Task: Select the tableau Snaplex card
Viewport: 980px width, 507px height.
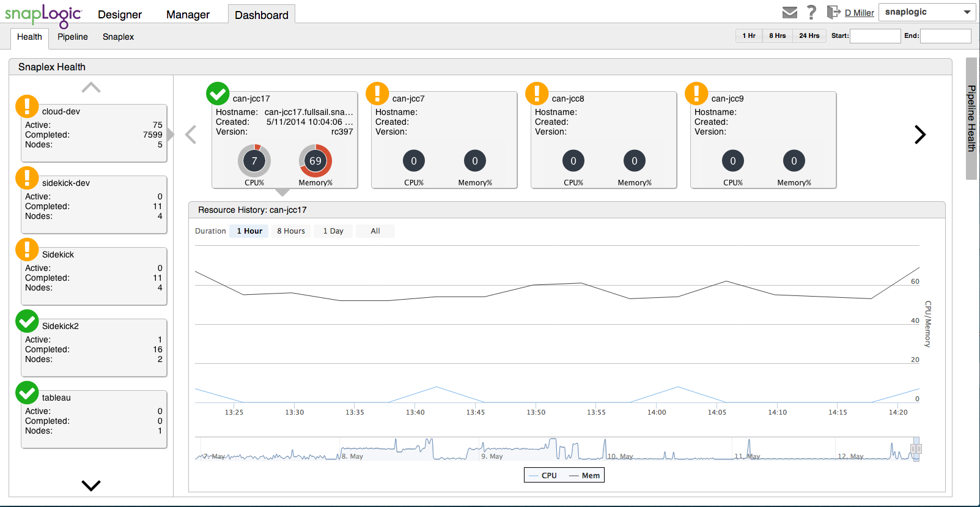Action: (94, 419)
